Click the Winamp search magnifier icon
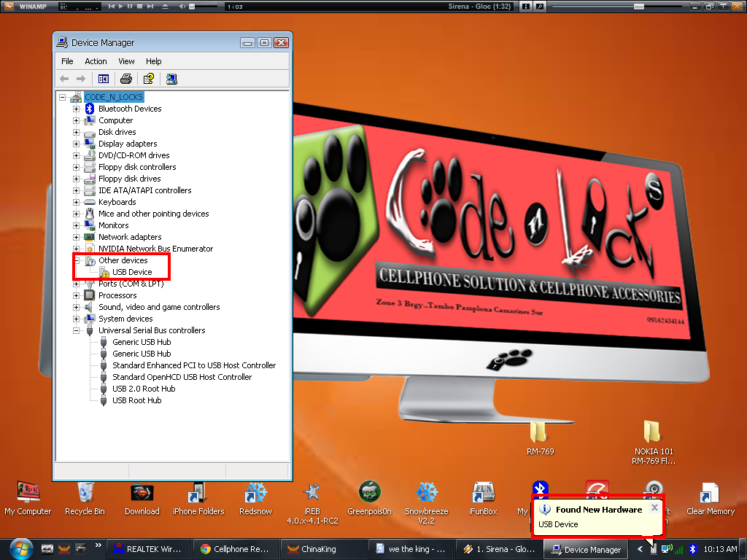Screen dimensions: 747x560 click(x=539, y=7)
